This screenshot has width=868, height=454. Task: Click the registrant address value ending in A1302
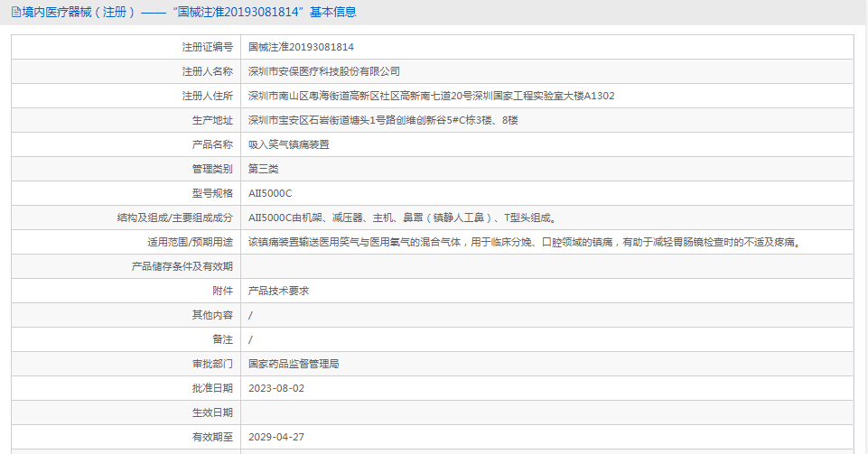click(431, 96)
